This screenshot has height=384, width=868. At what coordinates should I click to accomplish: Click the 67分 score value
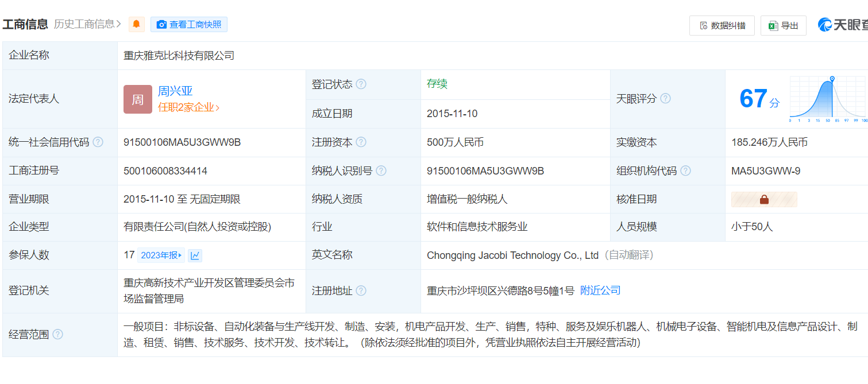[759, 99]
